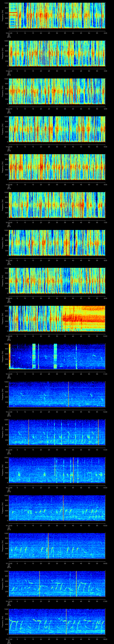Open the spectrogram panel starting at 16:16:00
This screenshot has height=644, width=114.
[57, 584]
